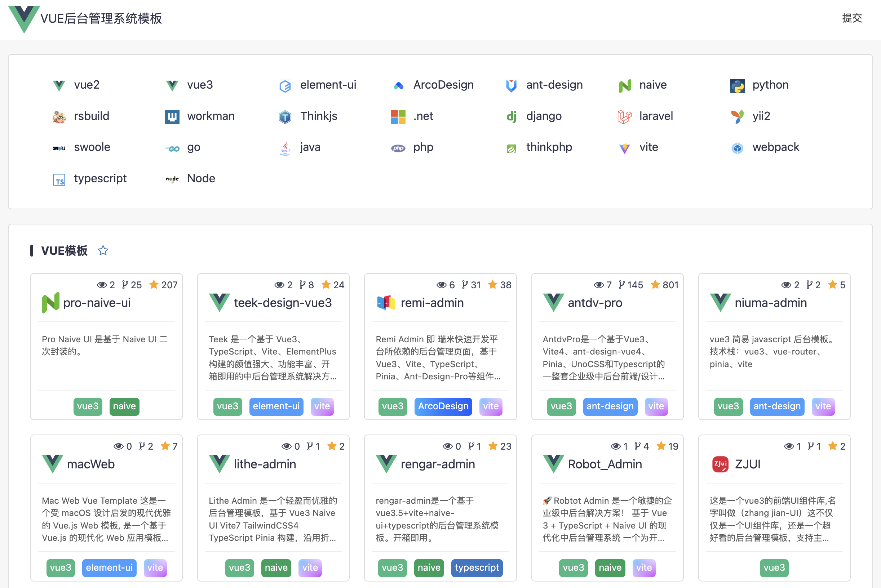Screen dimensions: 881x588
Task: Click the star icon beside VUE模板 heading
Action: point(103,250)
